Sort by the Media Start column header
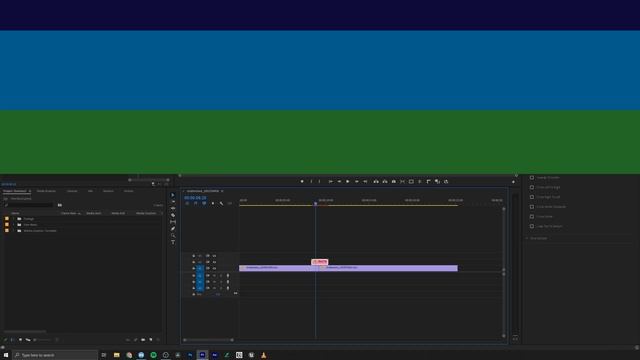The width and height of the screenshot is (640, 360). [94, 213]
